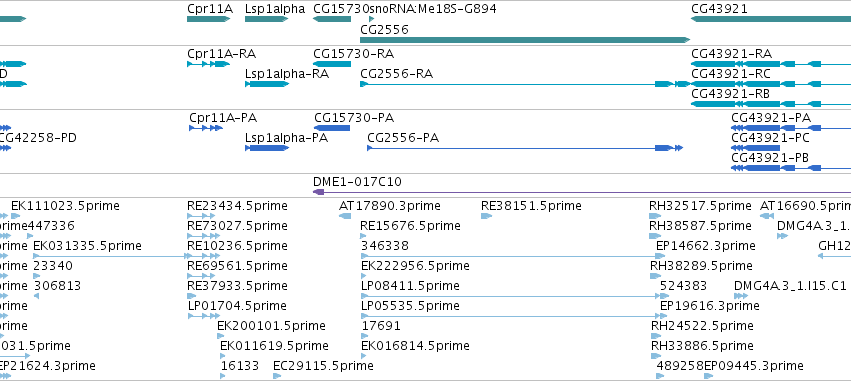Select EST RE69561.5prime
851x381 pixels.
tap(237, 266)
